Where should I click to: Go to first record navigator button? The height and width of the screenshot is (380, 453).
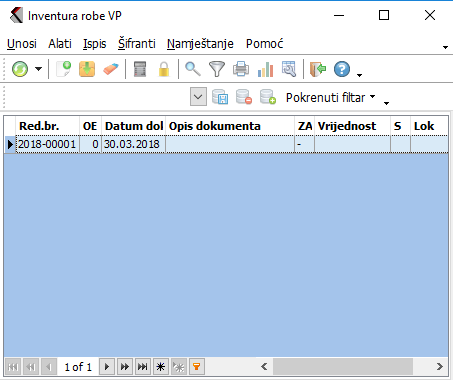13,367
